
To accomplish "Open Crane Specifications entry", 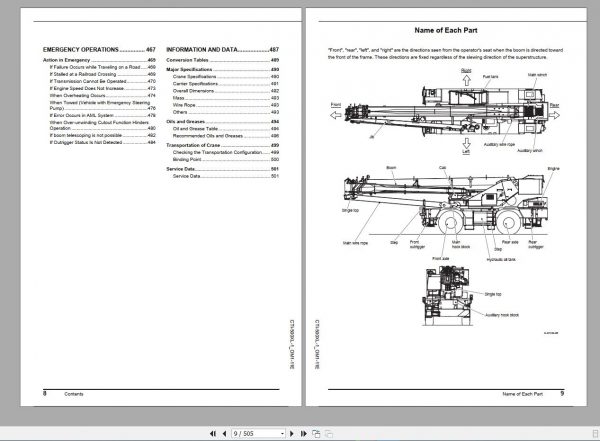I will 226,77.
